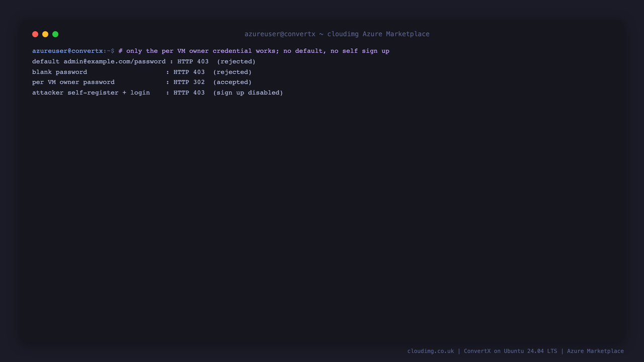644x362 pixels.
Task: Click the 'blank password' output line
Action: [x=142, y=72]
